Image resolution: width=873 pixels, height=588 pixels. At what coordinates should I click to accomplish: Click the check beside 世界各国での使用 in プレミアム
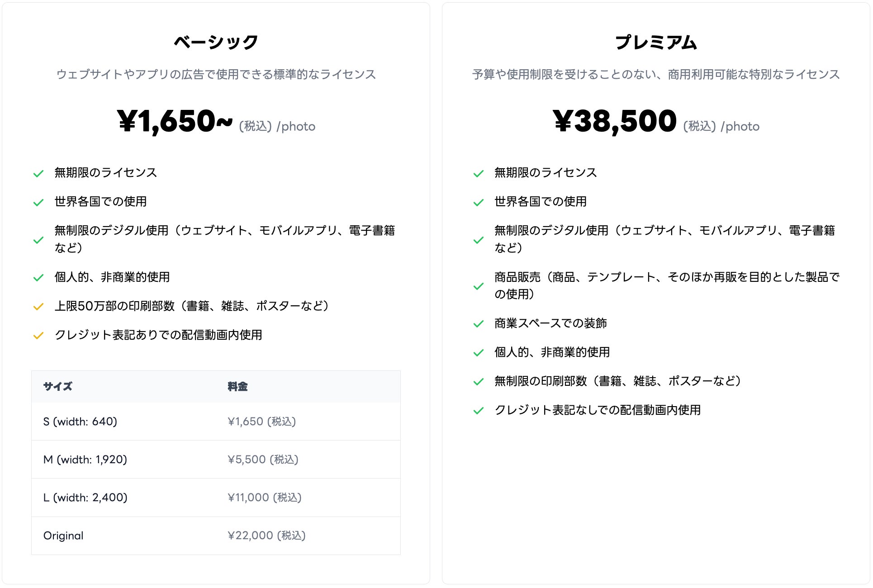[479, 203]
